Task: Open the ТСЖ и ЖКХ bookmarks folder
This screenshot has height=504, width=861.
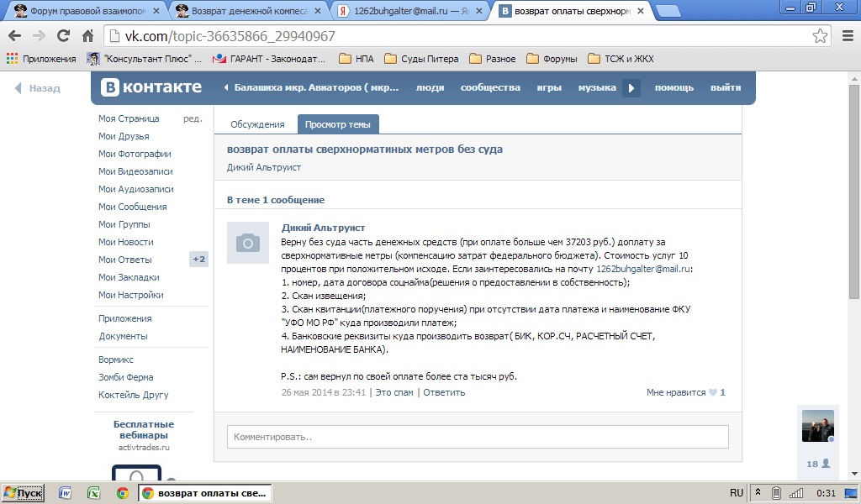Action: click(621, 59)
